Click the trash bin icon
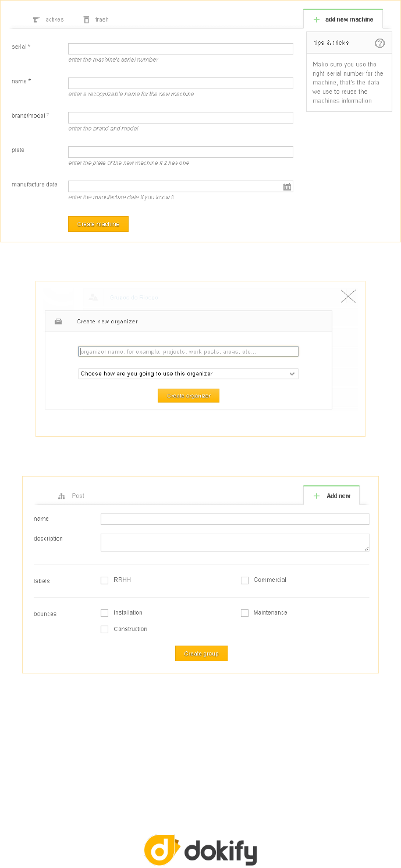The width and height of the screenshot is (401, 868). [x=86, y=20]
